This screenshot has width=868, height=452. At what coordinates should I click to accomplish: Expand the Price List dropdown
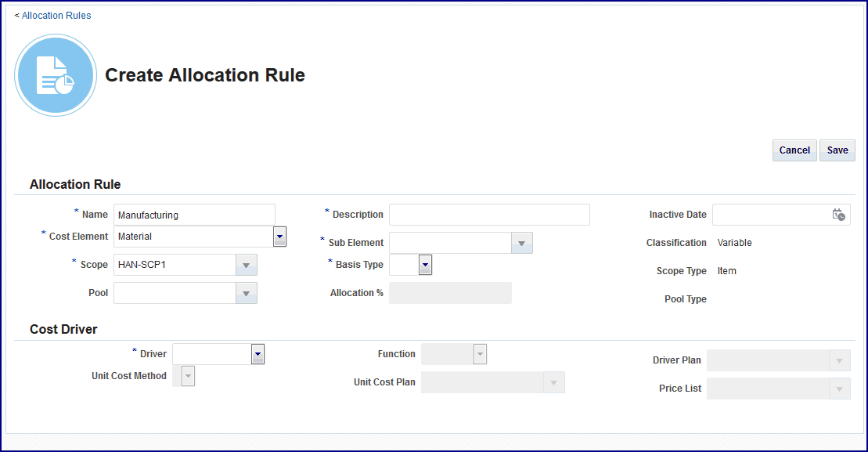click(x=838, y=389)
